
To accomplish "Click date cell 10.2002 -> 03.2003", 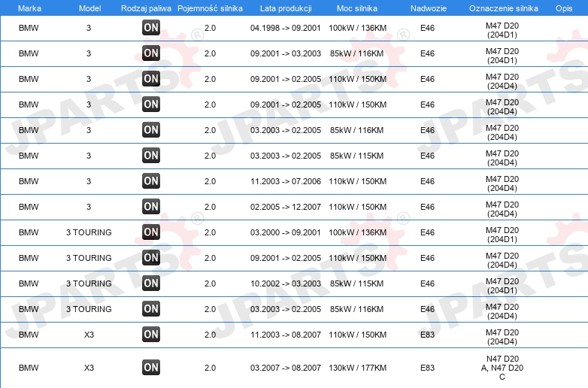I will coord(286,283).
